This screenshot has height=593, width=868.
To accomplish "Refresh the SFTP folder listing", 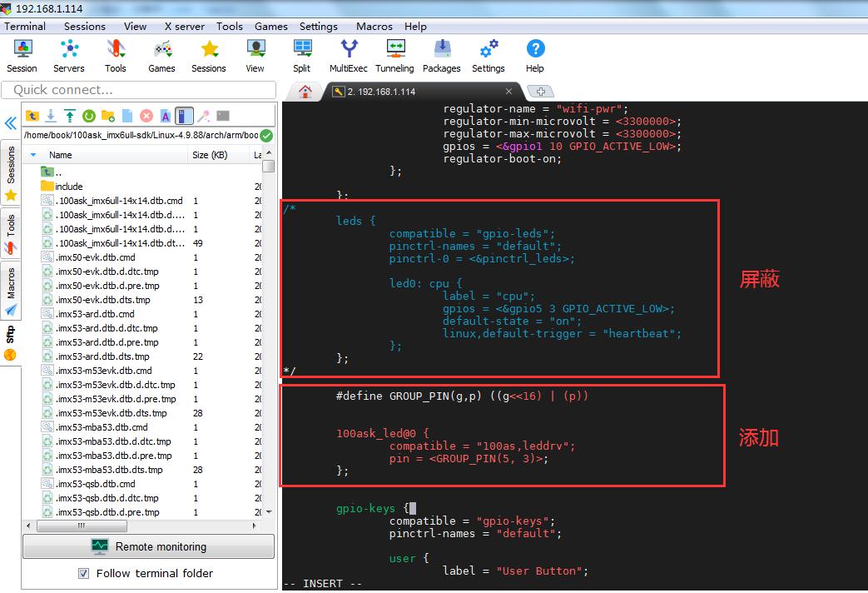I will pyautogui.click(x=89, y=116).
